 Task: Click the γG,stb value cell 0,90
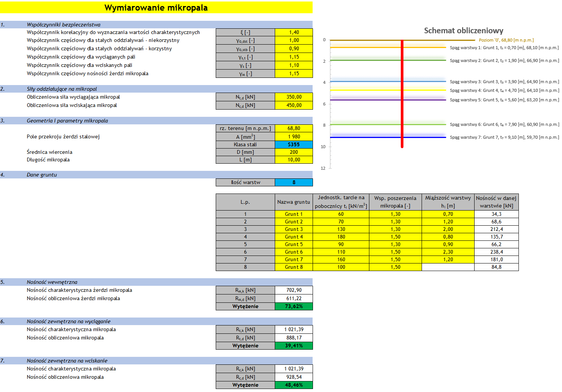point(294,49)
